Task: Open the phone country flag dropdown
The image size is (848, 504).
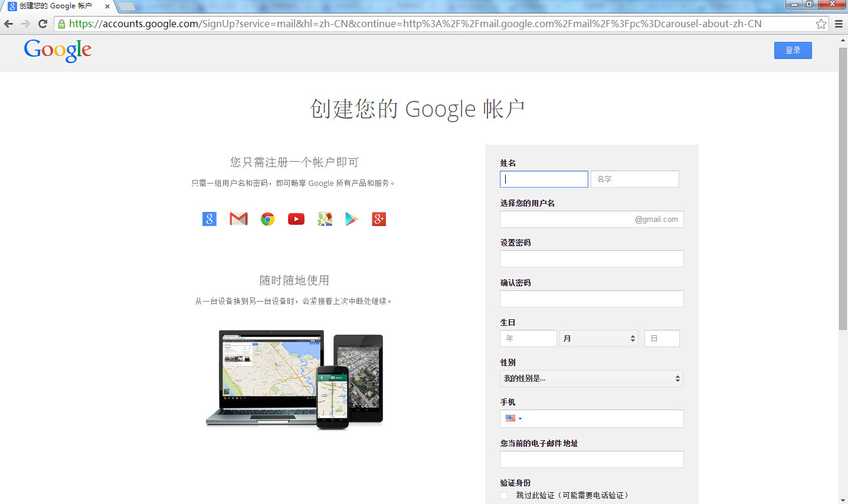Action: pos(513,418)
